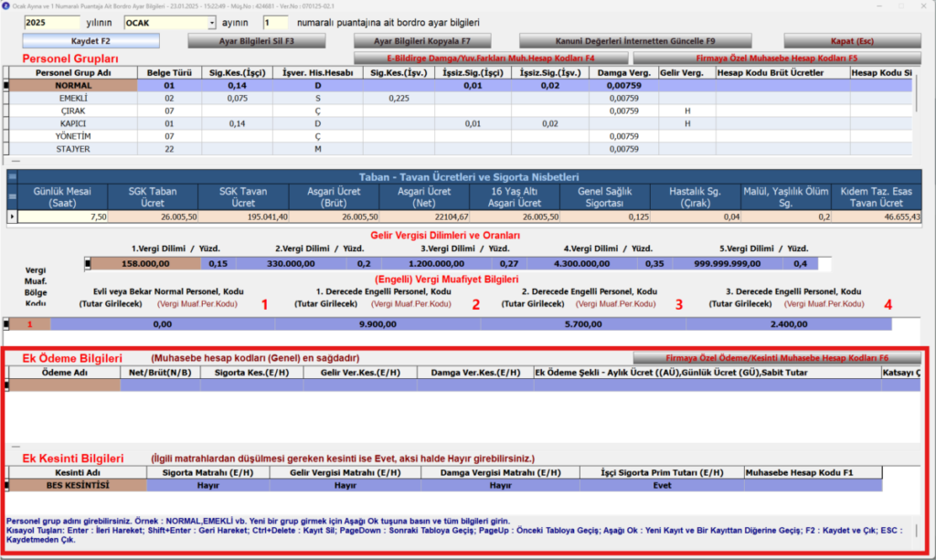Screen dimensions: 936x560
Task: Open E-Bildirge Damga/Yuv.Farkları Muh.Hesap Kodları F4
Action: point(491,58)
